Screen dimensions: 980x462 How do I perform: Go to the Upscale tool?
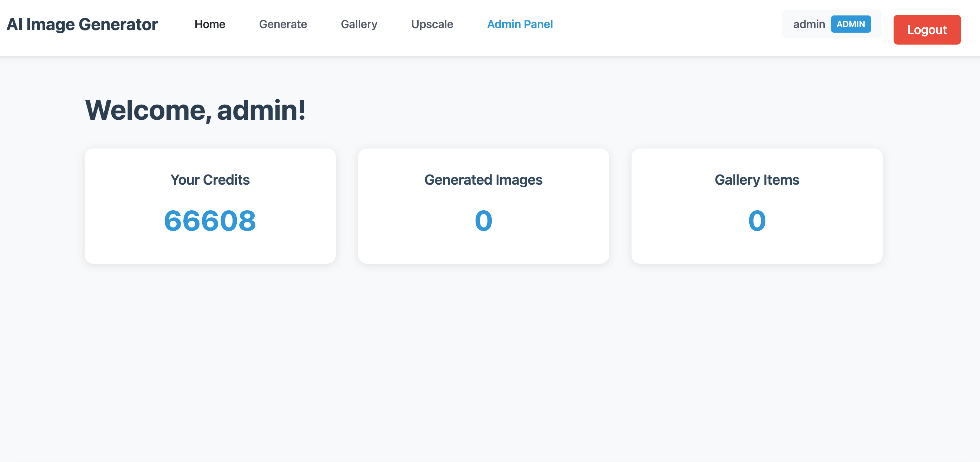pos(432,24)
